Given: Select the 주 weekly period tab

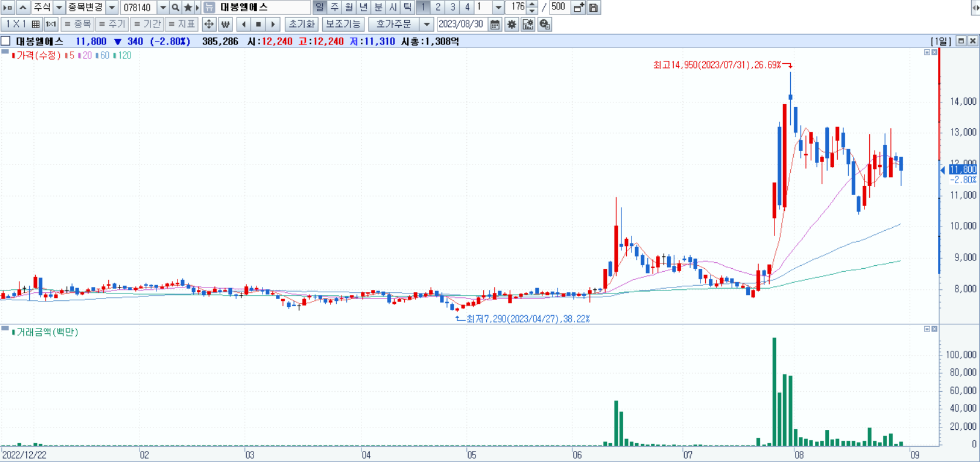Looking at the screenshot, I should pos(334,8).
